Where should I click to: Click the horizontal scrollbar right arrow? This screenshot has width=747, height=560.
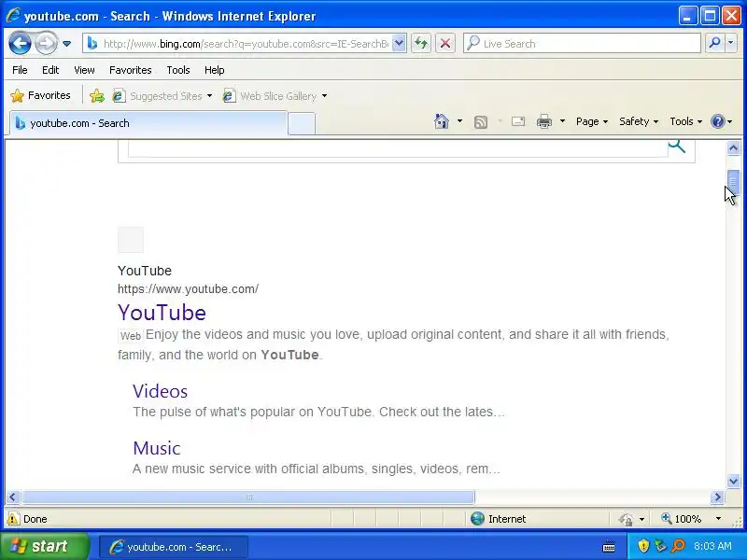717,497
